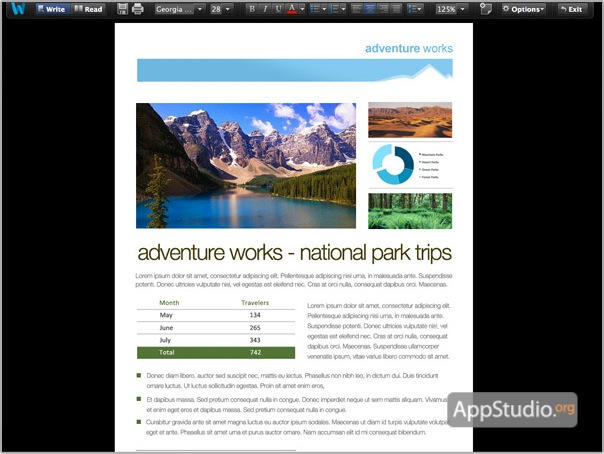The height and width of the screenshot is (454, 604).
Task: Switch to Write mode
Action: pos(52,9)
